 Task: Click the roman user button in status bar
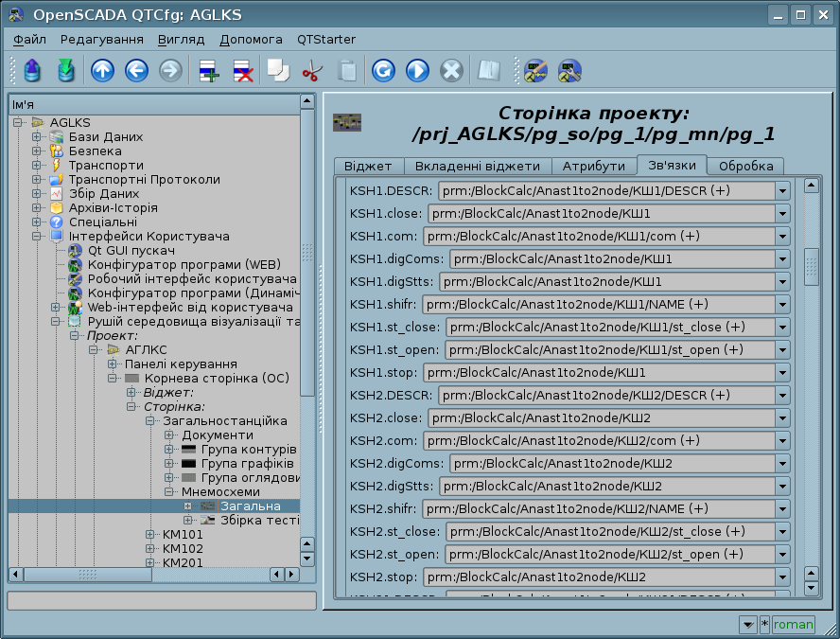click(x=793, y=625)
